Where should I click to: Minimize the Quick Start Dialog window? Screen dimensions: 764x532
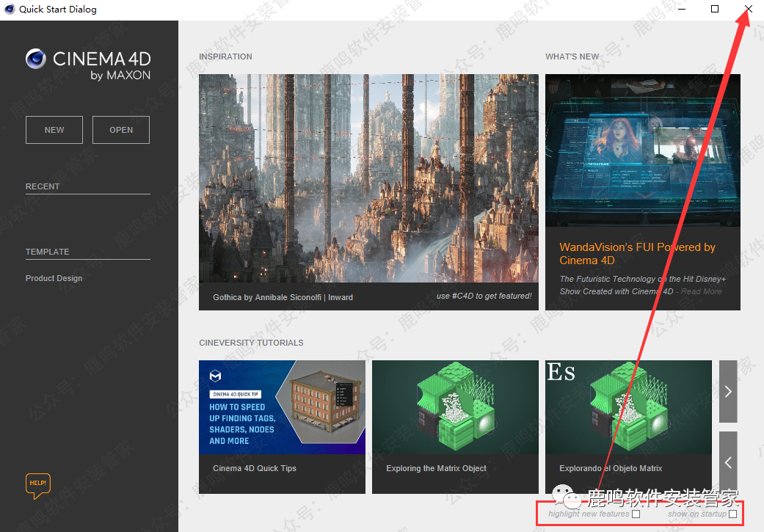pos(682,9)
